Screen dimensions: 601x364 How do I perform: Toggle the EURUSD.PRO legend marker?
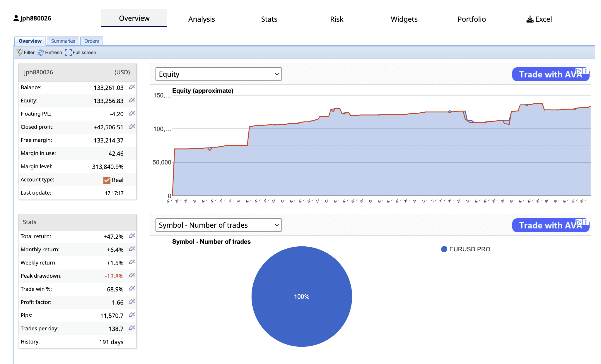[444, 249]
